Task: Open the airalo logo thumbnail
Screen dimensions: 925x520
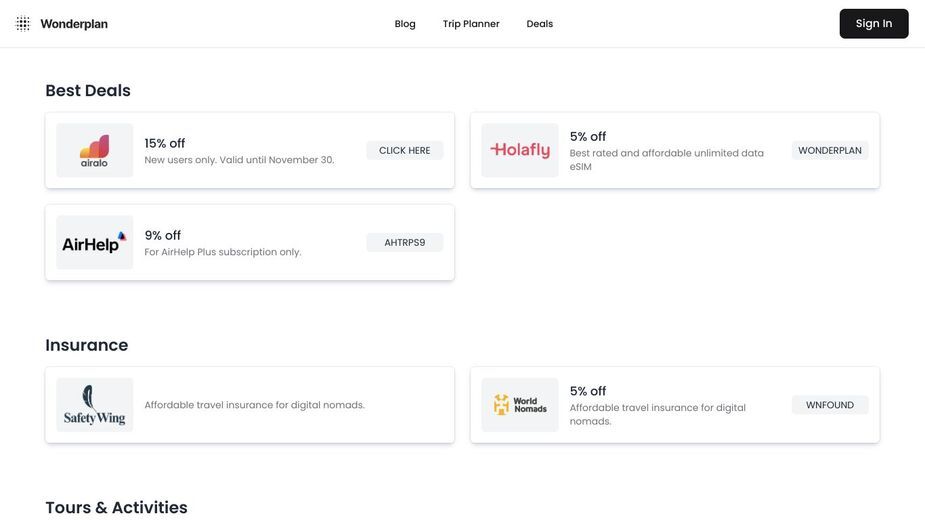Action: (x=94, y=151)
